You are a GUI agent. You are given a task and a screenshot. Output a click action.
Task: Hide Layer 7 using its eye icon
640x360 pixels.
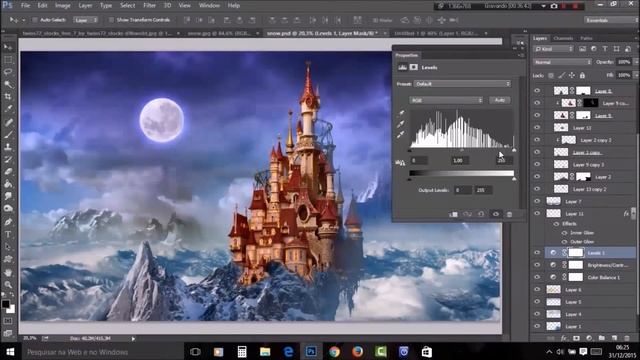tap(537, 201)
